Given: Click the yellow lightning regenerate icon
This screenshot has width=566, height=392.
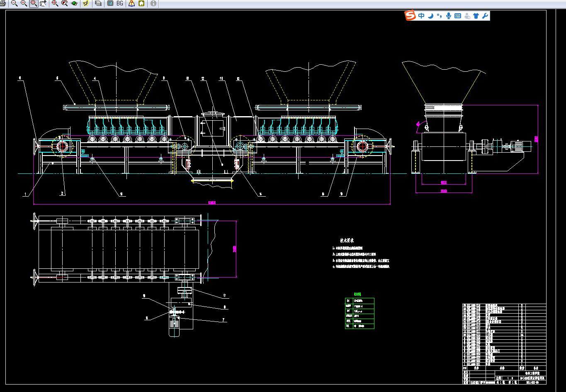Looking at the screenshot, I should 86,3.
